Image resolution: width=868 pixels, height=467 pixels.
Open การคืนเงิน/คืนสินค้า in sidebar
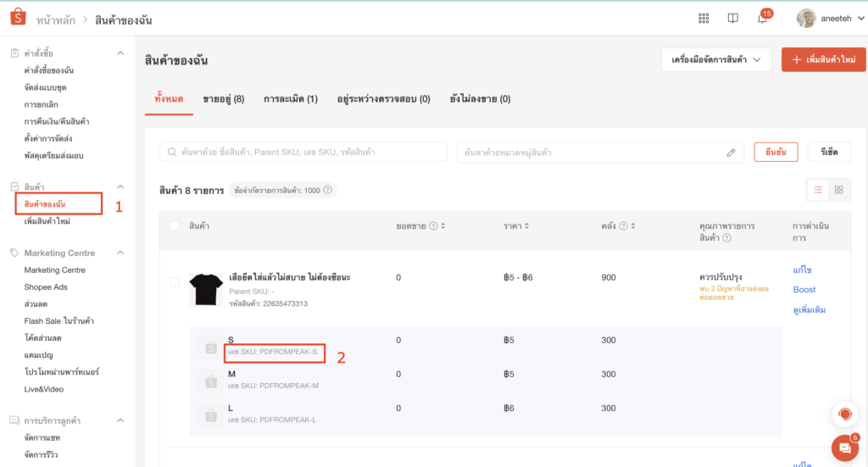coord(57,122)
